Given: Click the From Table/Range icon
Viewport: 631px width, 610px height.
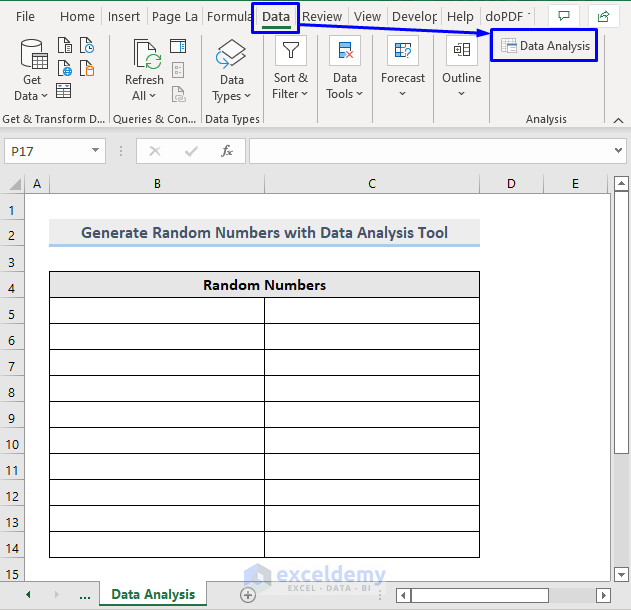Looking at the screenshot, I should pyautogui.click(x=64, y=91).
